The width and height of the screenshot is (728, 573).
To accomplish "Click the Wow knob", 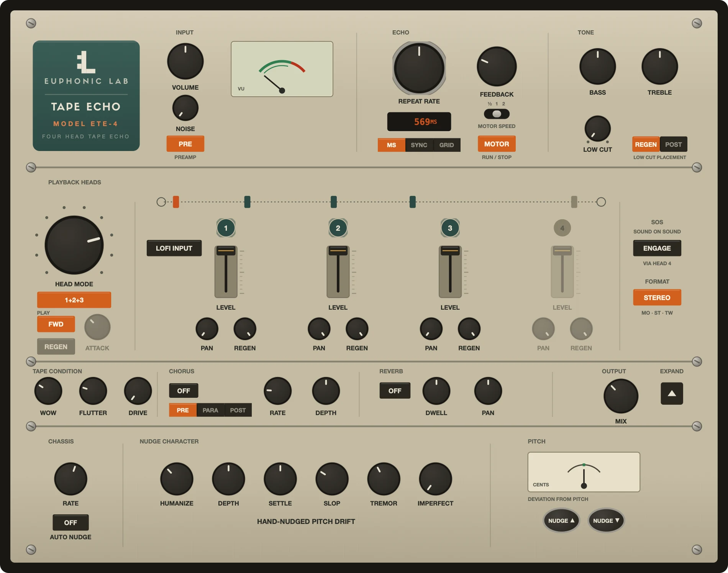I will (48, 391).
